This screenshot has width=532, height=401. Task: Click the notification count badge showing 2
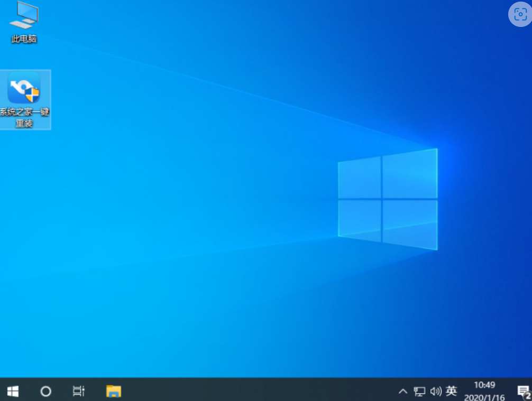pyautogui.click(x=527, y=396)
